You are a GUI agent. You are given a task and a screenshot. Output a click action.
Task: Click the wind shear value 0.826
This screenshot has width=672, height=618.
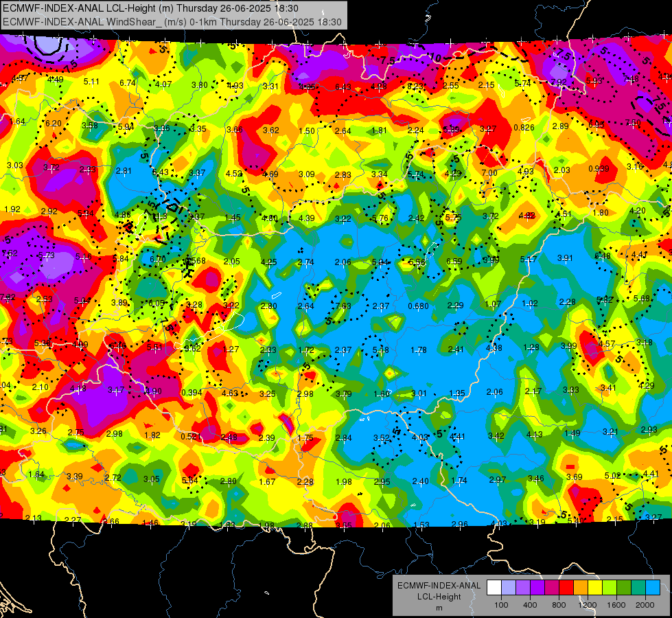pos(524,127)
